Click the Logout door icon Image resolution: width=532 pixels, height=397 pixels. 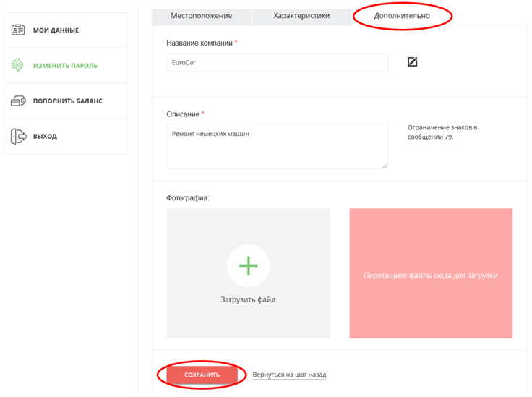coord(18,136)
